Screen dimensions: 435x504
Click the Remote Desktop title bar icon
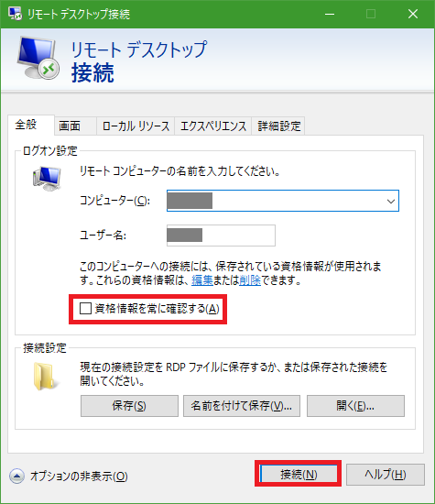(x=15, y=14)
